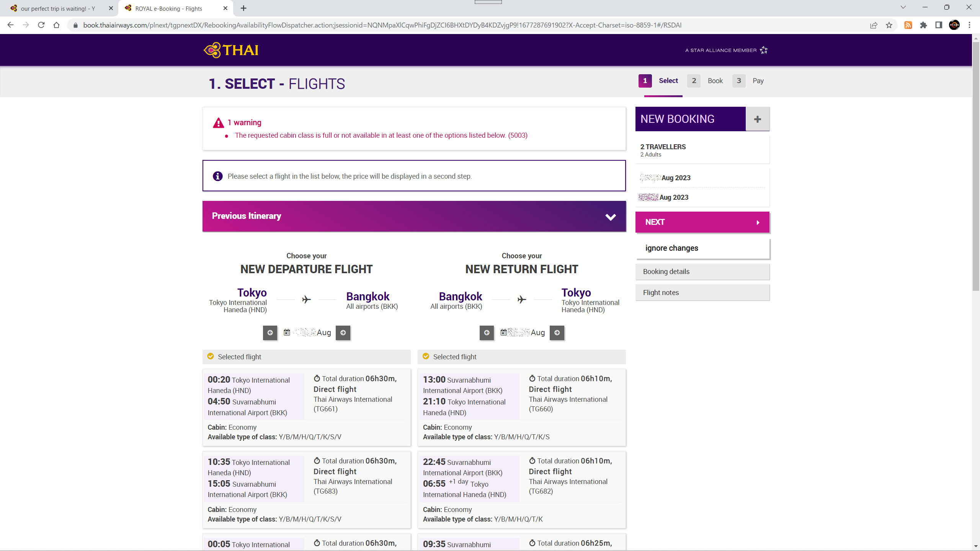This screenshot has height=551, width=980.
Task: Click the 1 warning heading
Action: click(x=244, y=122)
